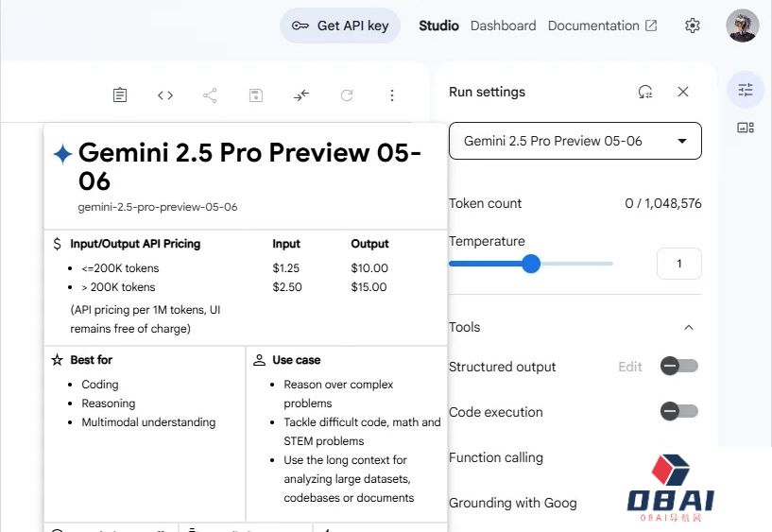Viewport: 772px width, 532px height.
Task: Reset run settings to defaults icon
Action: point(645,92)
